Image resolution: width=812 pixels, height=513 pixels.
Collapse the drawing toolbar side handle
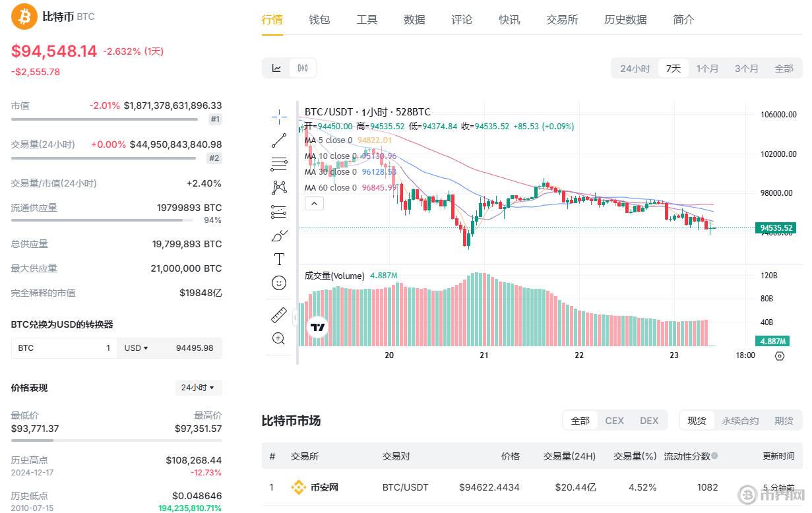click(x=294, y=319)
